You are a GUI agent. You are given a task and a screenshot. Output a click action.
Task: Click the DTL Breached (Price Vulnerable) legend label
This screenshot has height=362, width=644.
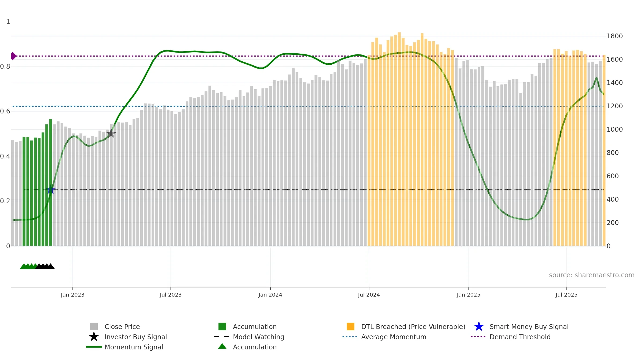413,327
